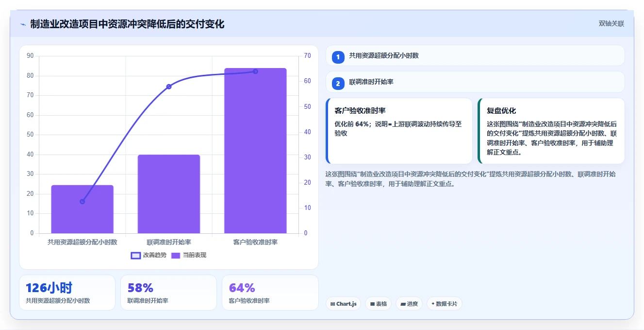Click the icon in the 表格 tag
This screenshot has height=330, width=644.
[x=372, y=304]
